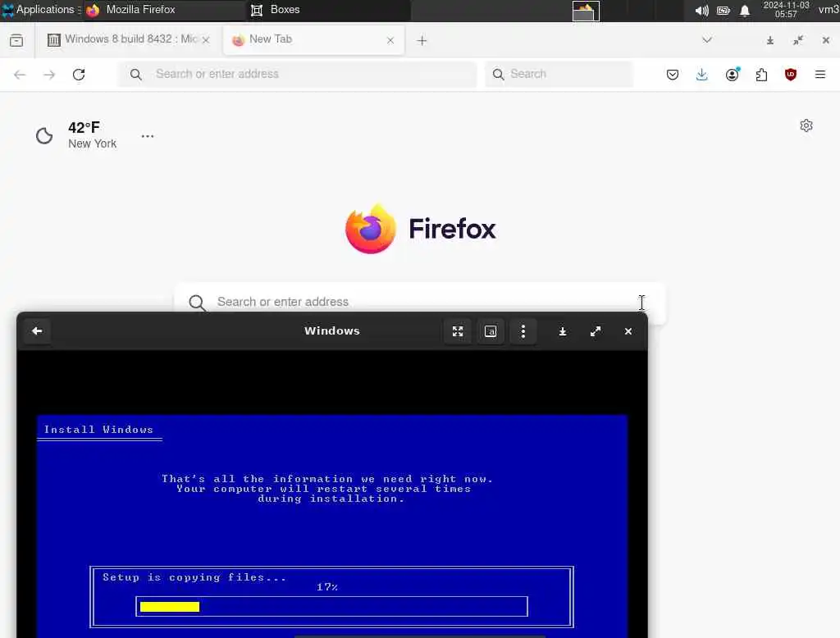This screenshot has width=840, height=638.
Task: Click the Boxes header download-arrow button
Action: point(563,331)
